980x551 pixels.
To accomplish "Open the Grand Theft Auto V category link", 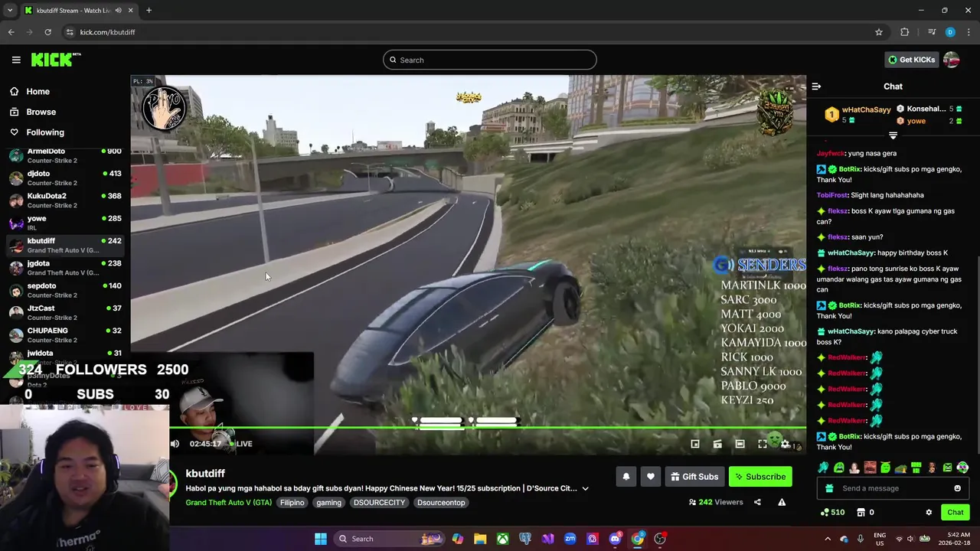I will 228,503.
